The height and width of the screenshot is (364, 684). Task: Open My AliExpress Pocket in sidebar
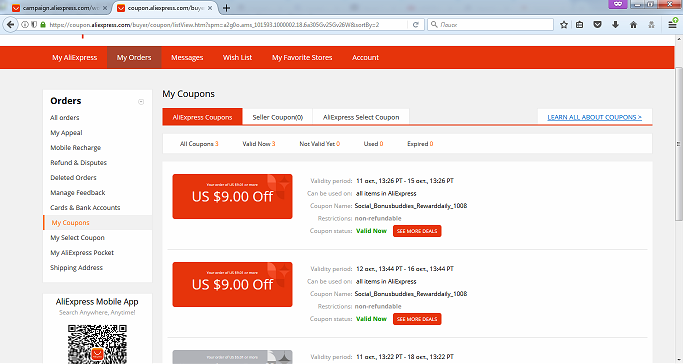82,253
